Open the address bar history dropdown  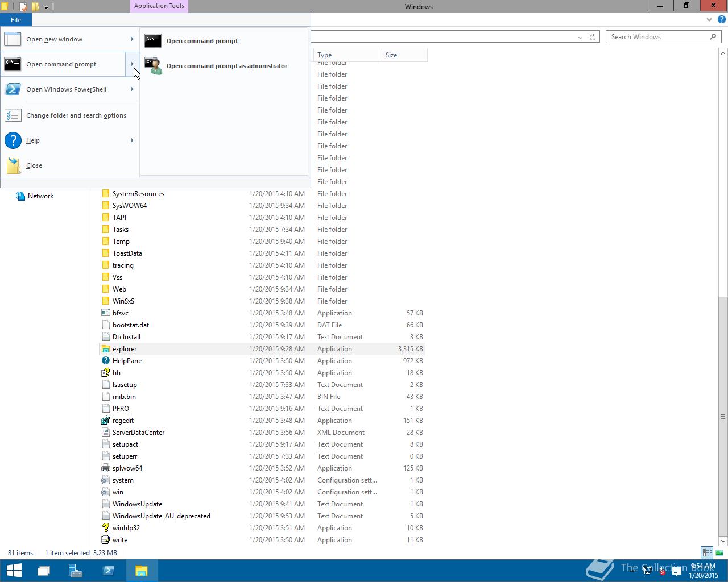[x=580, y=37]
